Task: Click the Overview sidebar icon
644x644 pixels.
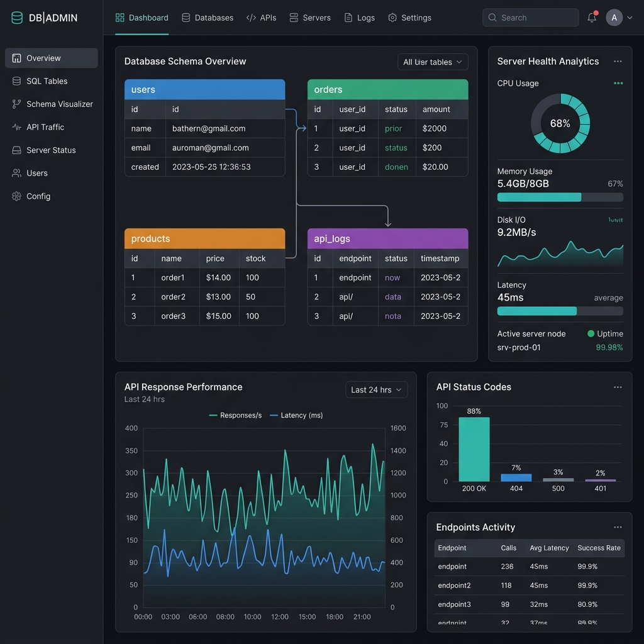Action: tap(16, 58)
